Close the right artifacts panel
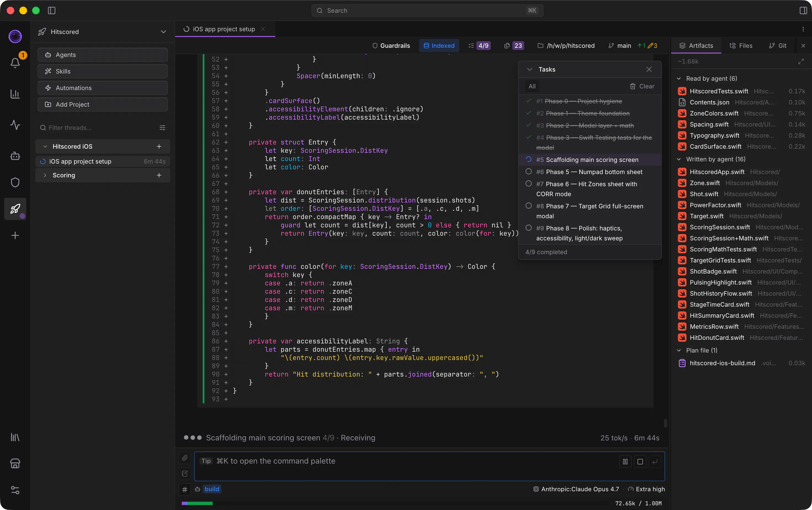 point(803,46)
